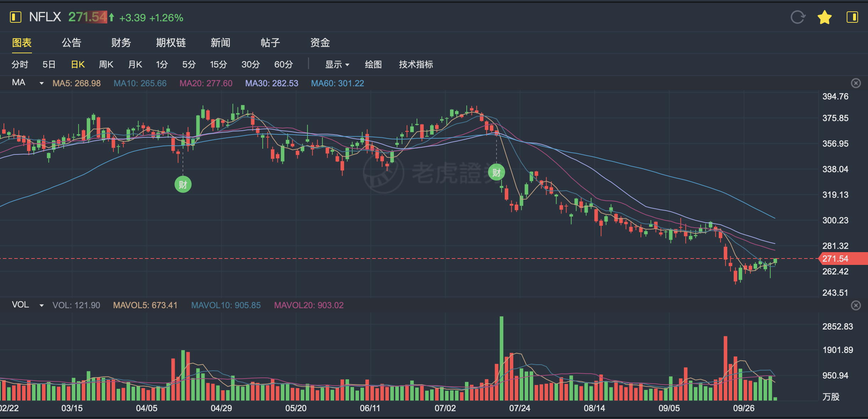Close the MA indicator panel
The image size is (868, 419).
pos(856,83)
